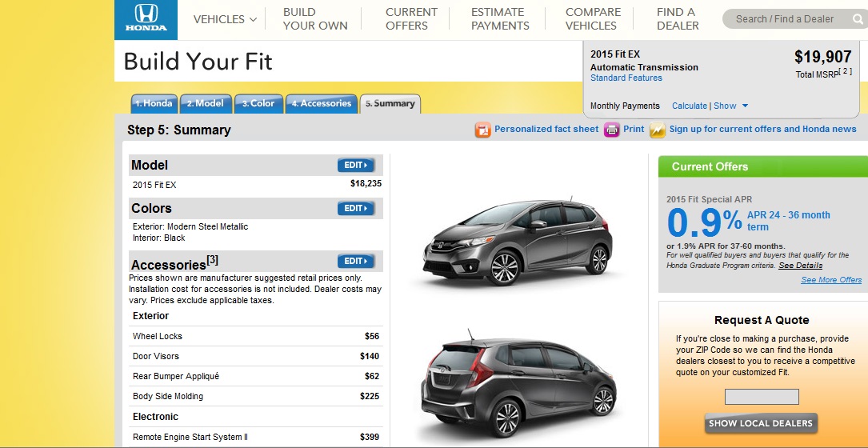
Task: Switch to the 1. Honda tab
Action: [x=154, y=103]
